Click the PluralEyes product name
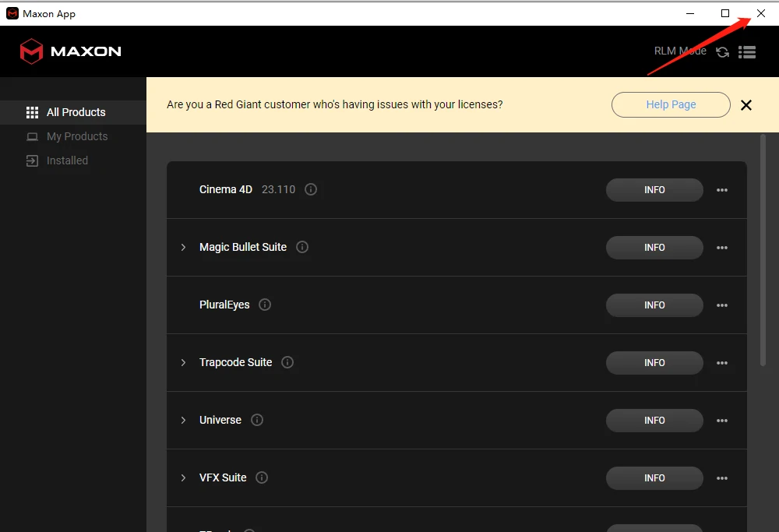 pos(224,305)
